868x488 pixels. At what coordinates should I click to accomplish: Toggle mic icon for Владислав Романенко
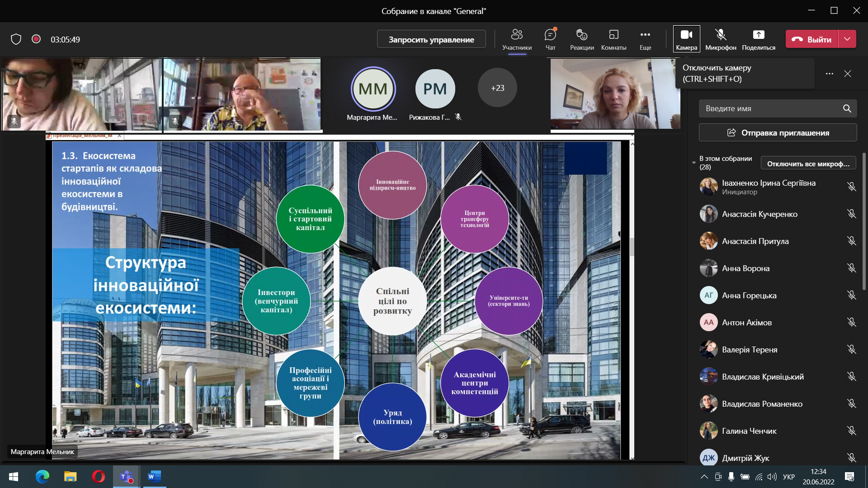[852, 404]
